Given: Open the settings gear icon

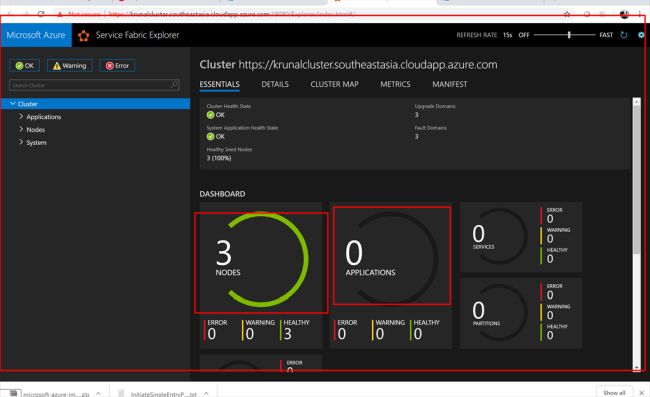Looking at the screenshot, I should click(641, 35).
